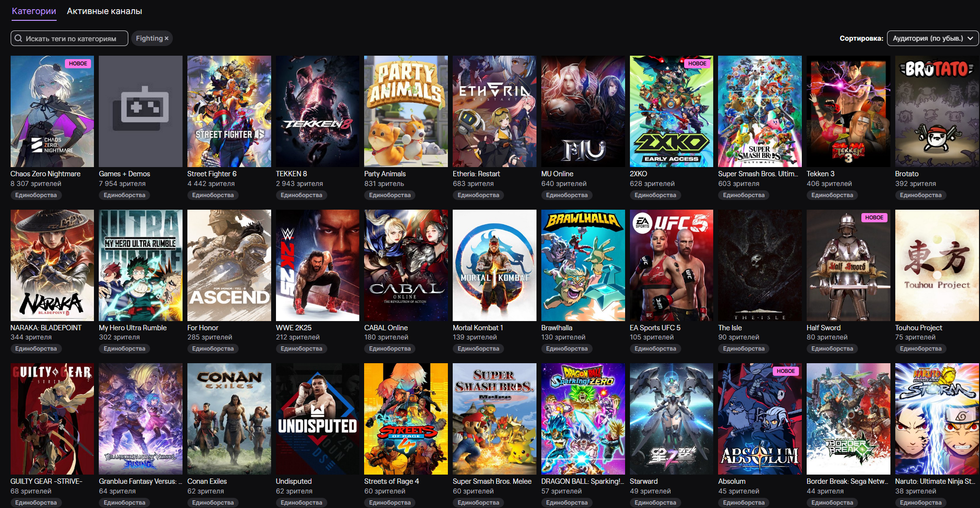Image resolution: width=980 pixels, height=508 pixels.
Task: Open The Isle cover art
Action: tap(760, 265)
